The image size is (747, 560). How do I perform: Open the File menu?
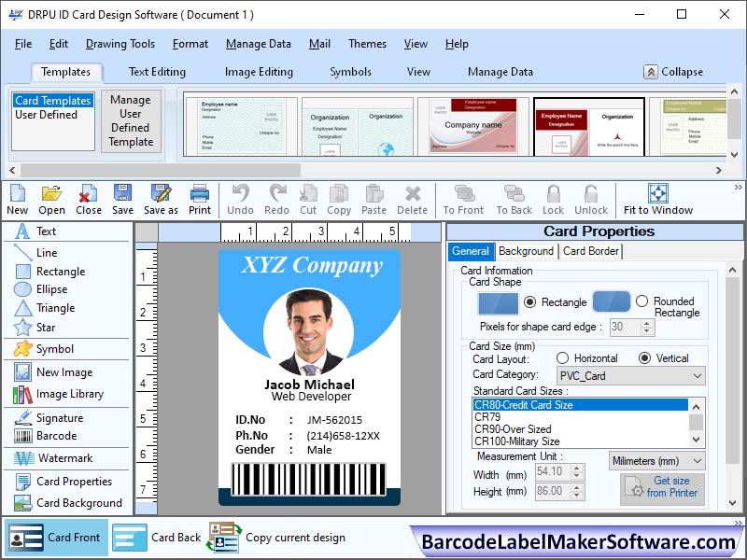point(23,44)
